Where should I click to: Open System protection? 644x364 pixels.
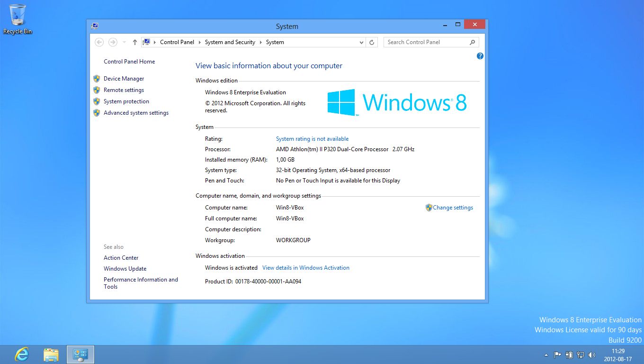click(x=126, y=101)
